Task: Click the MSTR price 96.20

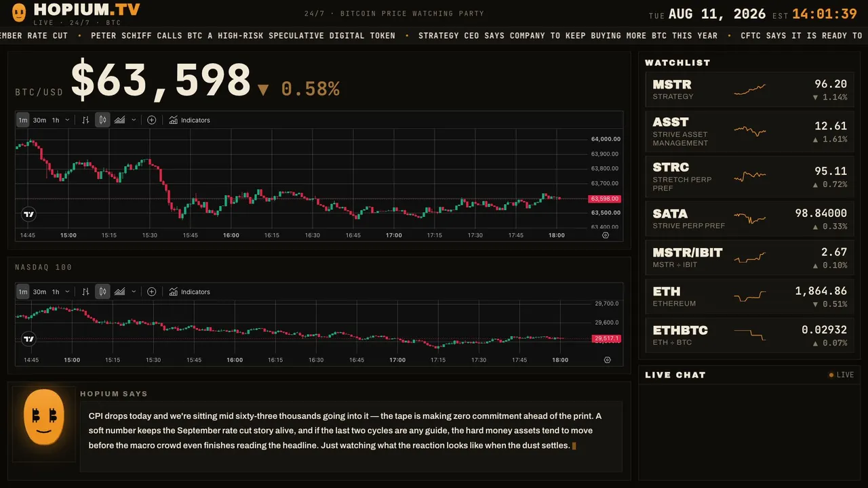Action: (831, 84)
